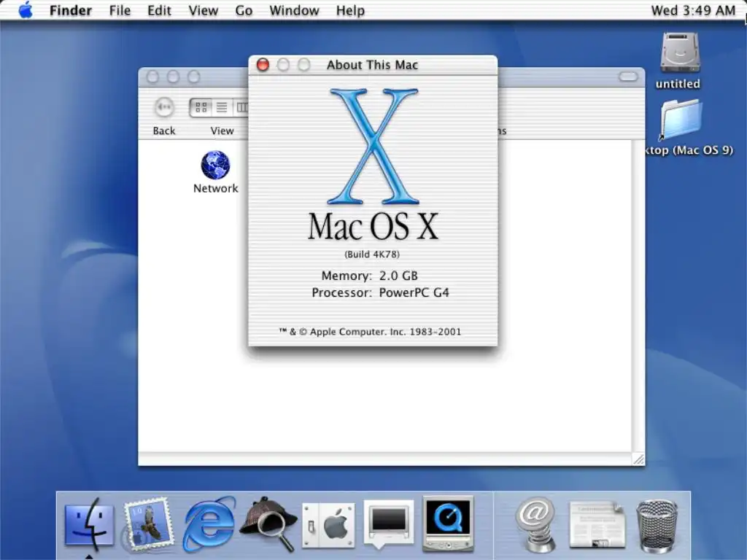747x560 pixels.
Task: Zoom the Finder window behind
Action: (193, 77)
